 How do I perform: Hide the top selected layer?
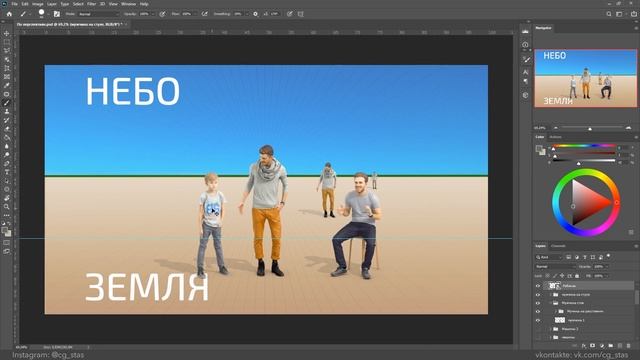click(538, 286)
